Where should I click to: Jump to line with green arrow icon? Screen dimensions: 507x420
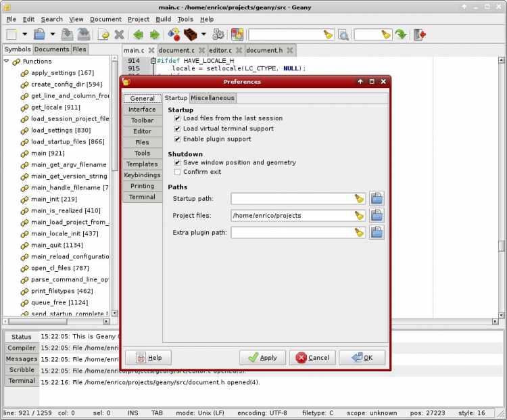point(401,34)
